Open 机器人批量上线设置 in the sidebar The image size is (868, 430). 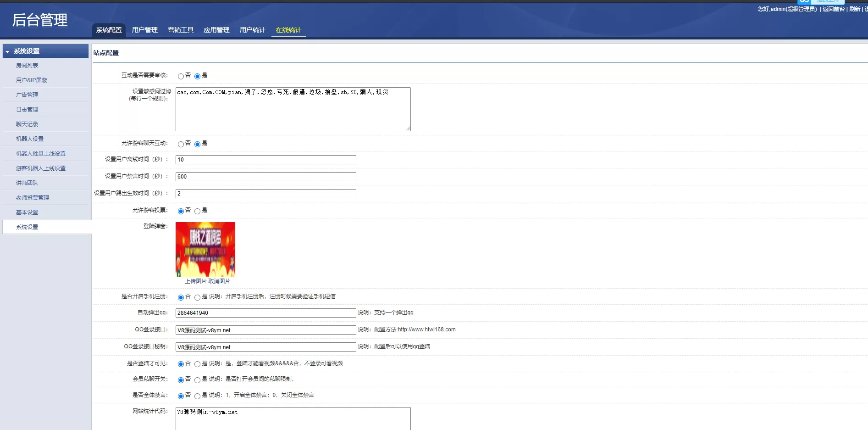click(x=41, y=154)
